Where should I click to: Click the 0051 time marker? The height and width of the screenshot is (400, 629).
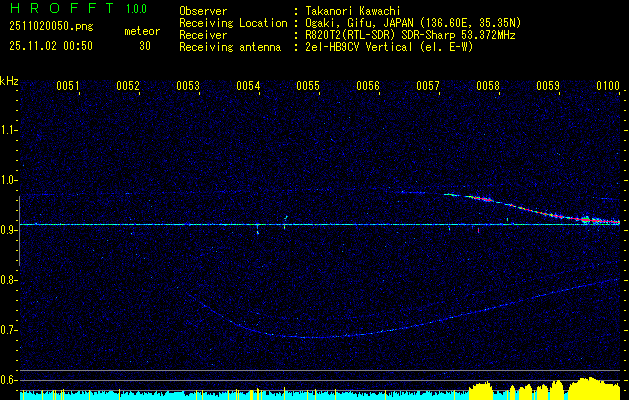(x=68, y=87)
